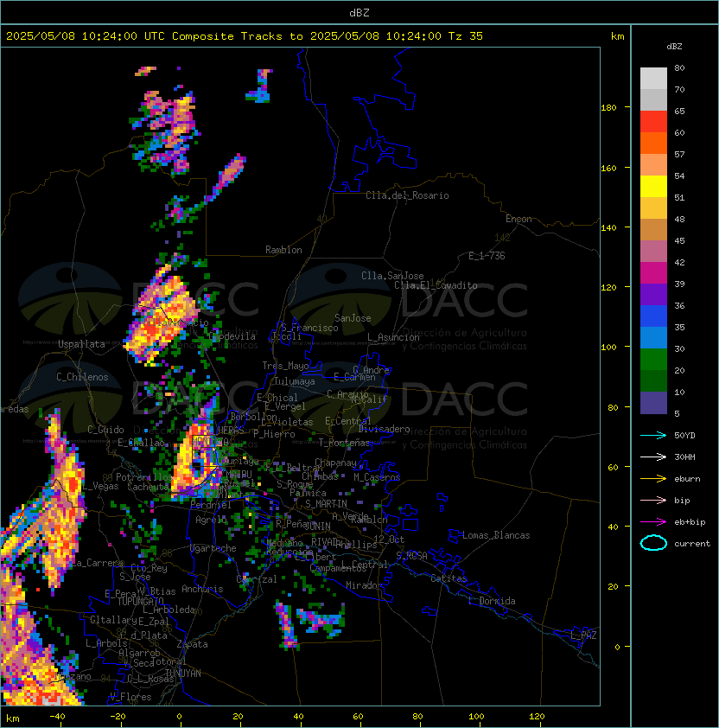Click the C_Guido map label
Viewport: 719px width, 728px height.
tap(105, 430)
